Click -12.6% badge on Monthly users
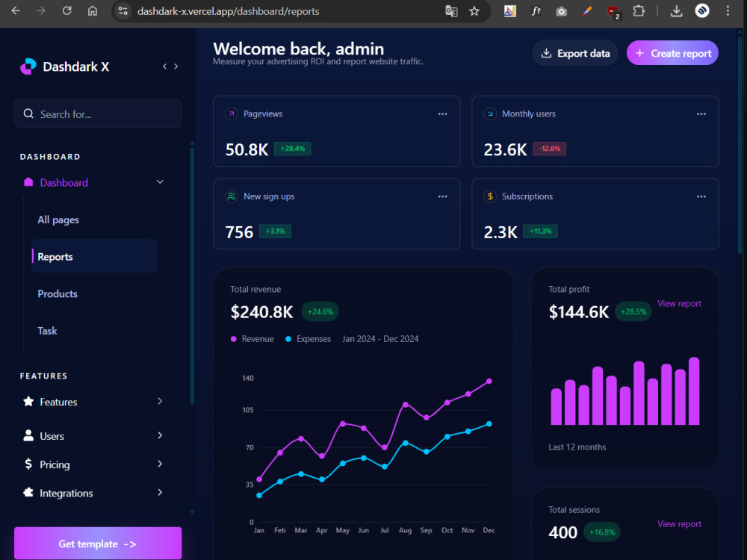 [x=549, y=149]
